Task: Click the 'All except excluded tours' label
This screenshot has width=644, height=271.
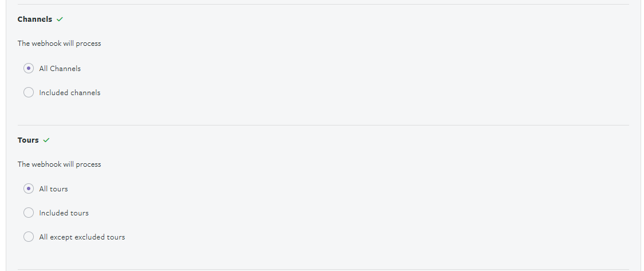Action: [82, 237]
